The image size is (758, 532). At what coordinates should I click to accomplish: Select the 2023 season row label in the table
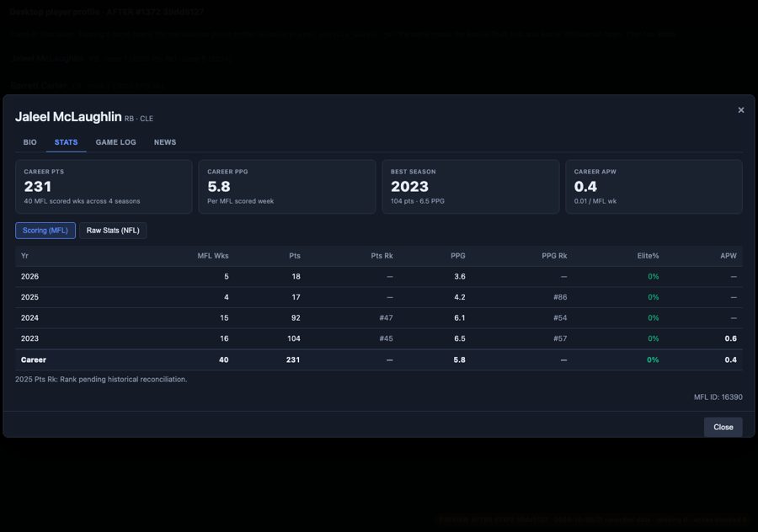[30, 338]
